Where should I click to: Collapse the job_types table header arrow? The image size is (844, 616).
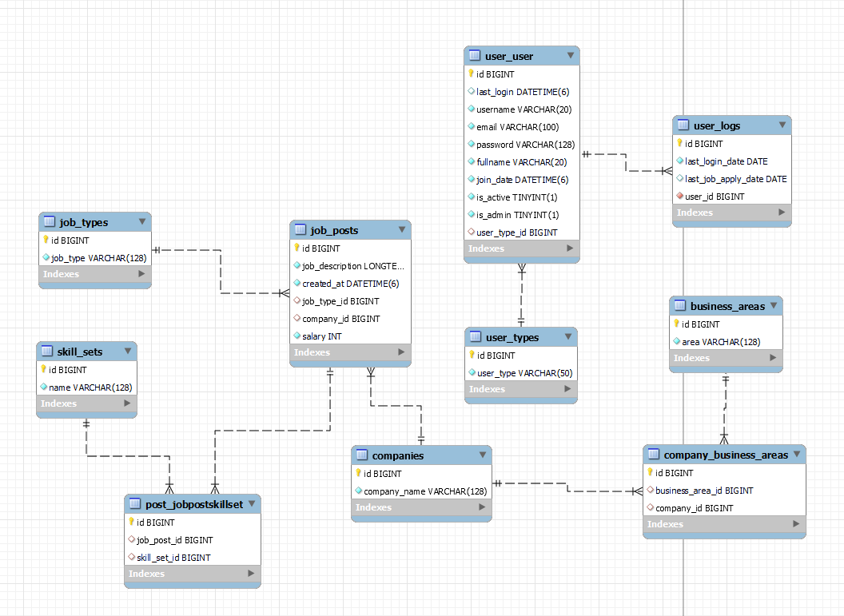(142, 221)
